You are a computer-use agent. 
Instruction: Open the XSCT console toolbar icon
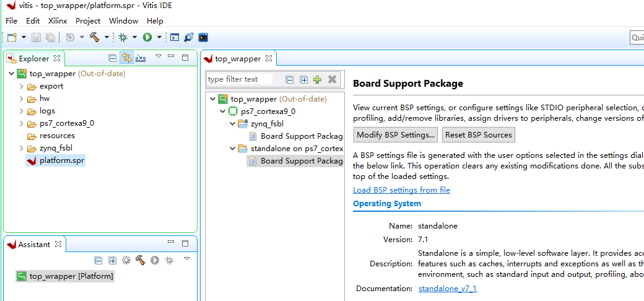(x=175, y=37)
